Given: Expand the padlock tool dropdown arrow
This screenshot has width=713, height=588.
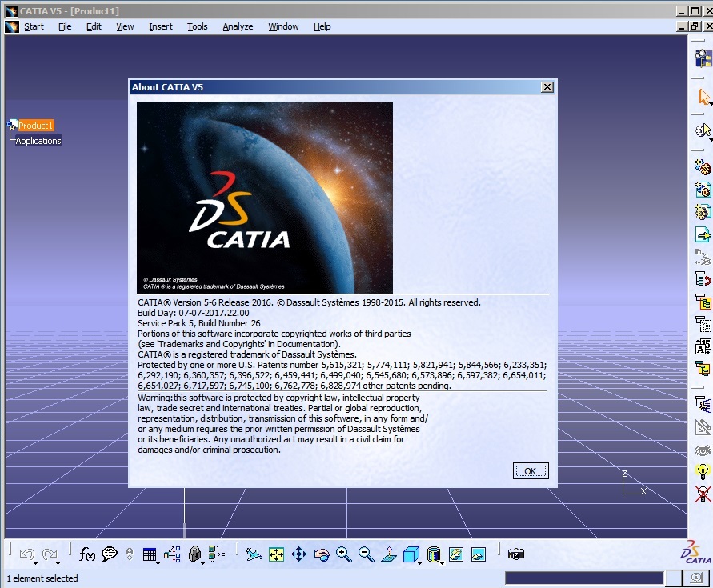Looking at the screenshot, I should 202,563.
